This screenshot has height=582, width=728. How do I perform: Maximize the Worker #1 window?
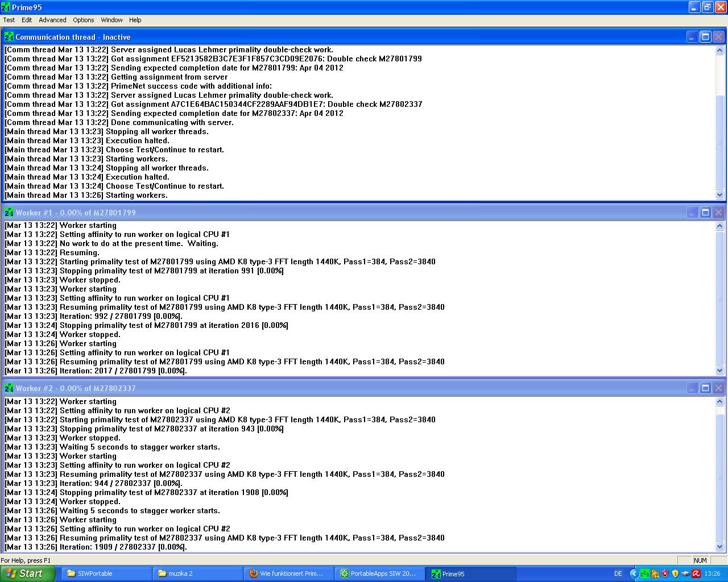pyautogui.click(x=705, y=213)
